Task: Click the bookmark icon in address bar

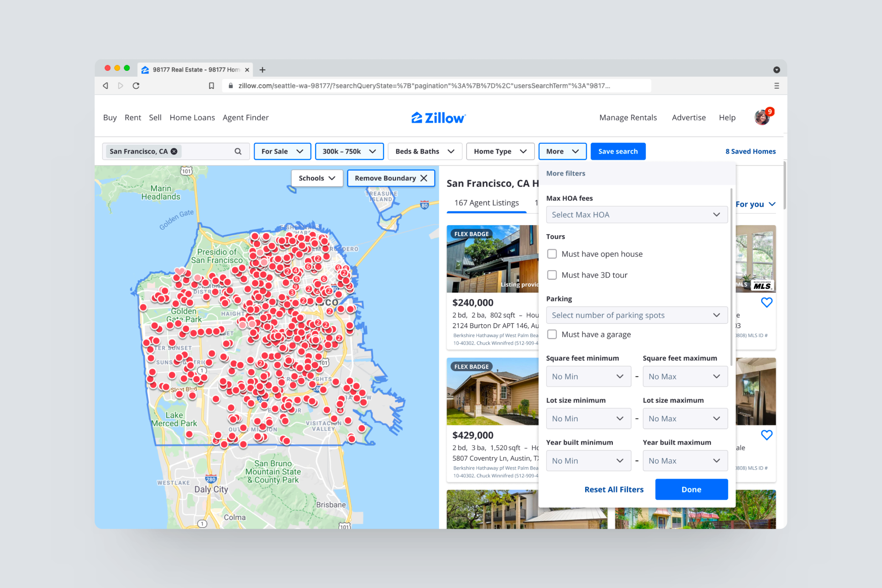Action: pyautogui.click(x=211, y=86)
